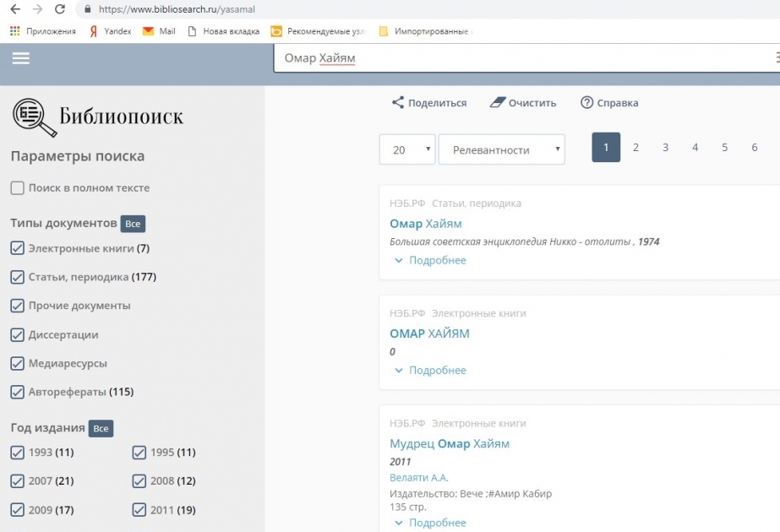Click the Поделиться text link
The image size is (780, 532).
[x=437, y=103]
